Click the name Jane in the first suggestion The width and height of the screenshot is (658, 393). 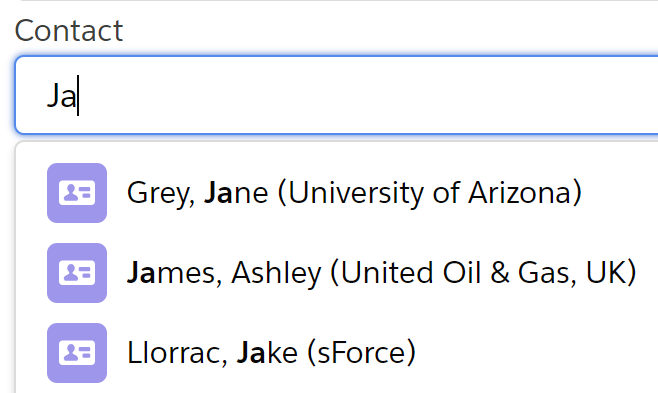click(x=236, y=193)
